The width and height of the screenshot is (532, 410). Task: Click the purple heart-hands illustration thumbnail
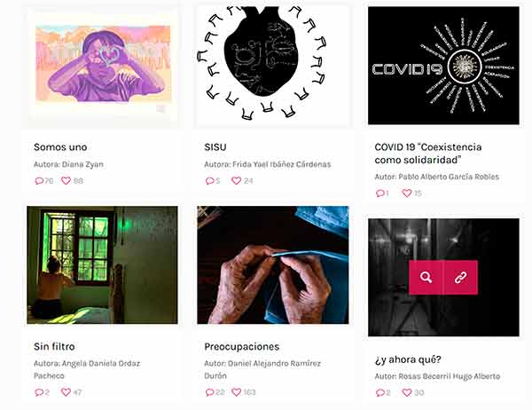click(x=103, y=65)
